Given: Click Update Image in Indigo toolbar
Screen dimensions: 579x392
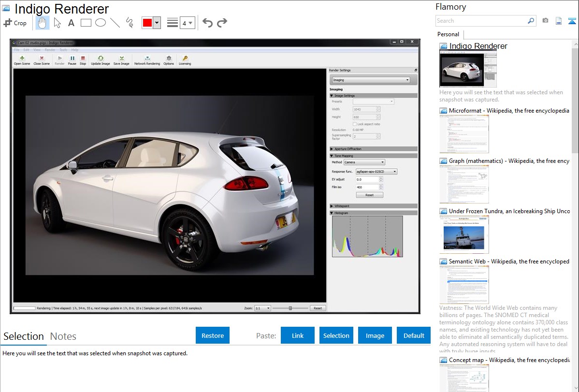Looking at the screenshot, I should [x=101, y=60].
